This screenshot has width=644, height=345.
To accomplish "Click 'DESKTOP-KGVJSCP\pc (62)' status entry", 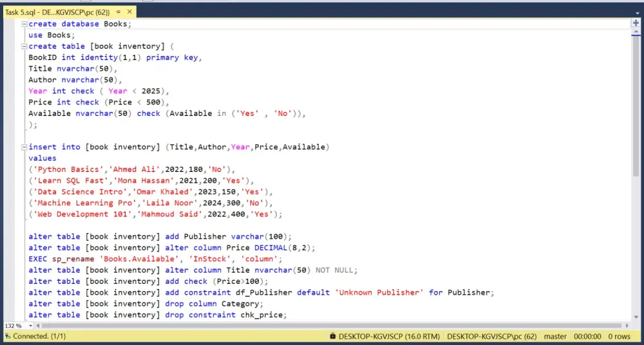I will pyautogui.click(x=492, y=337).
